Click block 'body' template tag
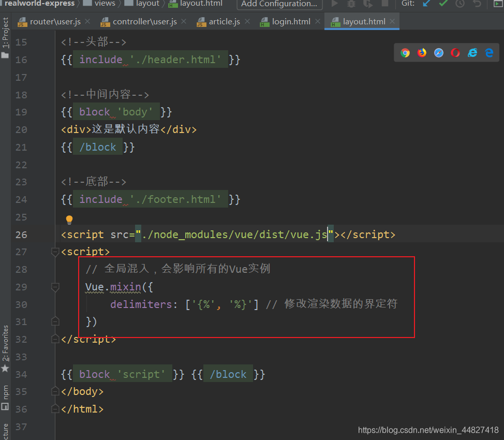The height and width of the screenshot is (440, 504). click(x=116, y=112)
